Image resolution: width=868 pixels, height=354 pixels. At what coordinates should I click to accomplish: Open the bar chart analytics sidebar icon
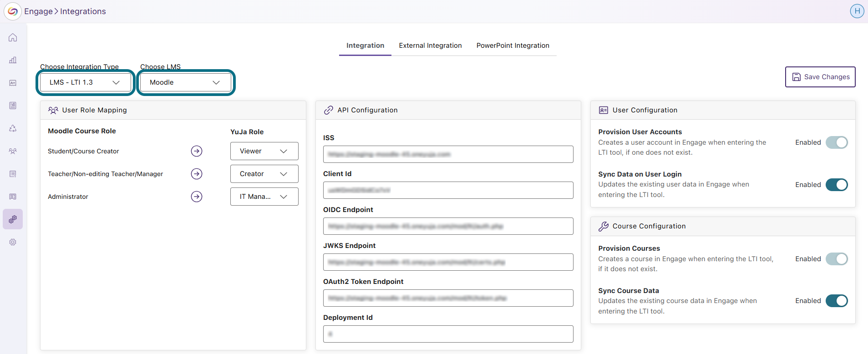coord(13,60)
